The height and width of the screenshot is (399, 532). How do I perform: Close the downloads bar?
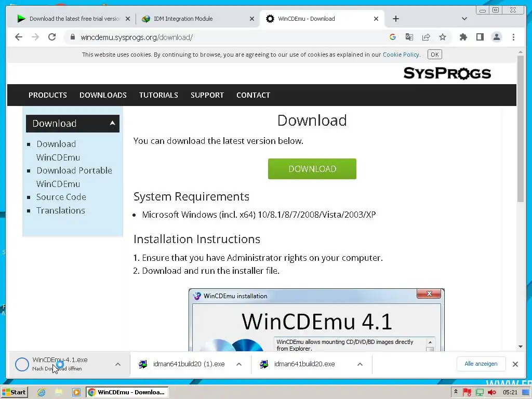[515, 364]
